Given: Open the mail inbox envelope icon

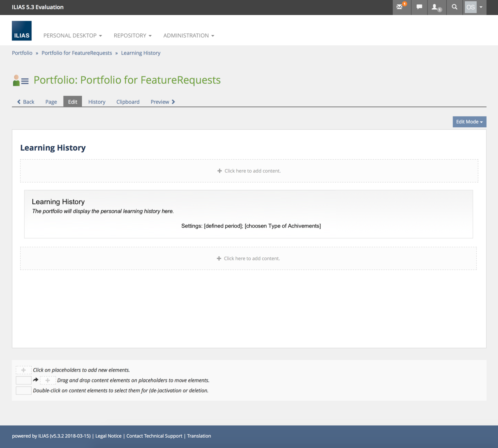Looking at the screenshot, I should tap(400, 7).
